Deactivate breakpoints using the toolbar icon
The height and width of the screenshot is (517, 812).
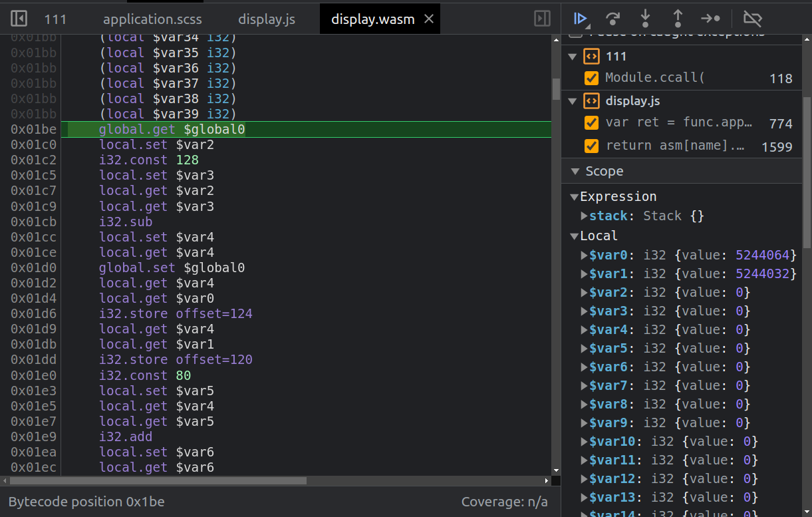[752, 19]
